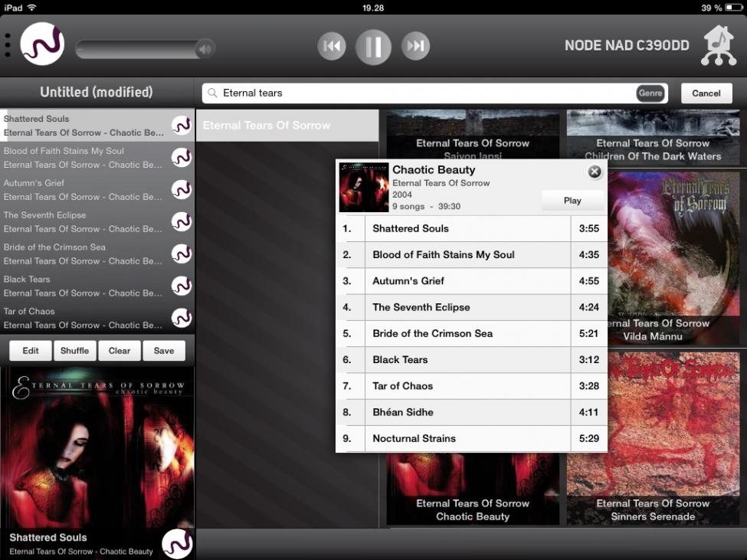Image resolution: width=747 pixels, height=560 pixels.
Task: Tap the Bluesound logo in header
Action: pyautogui.click(x=42, y=44)
